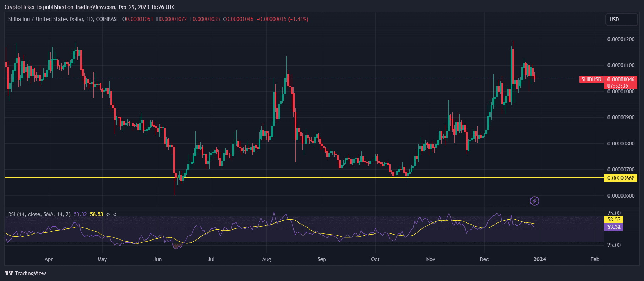Click the 0.00000600 price axis level
644x281 pixels.
tap(621, 196)
